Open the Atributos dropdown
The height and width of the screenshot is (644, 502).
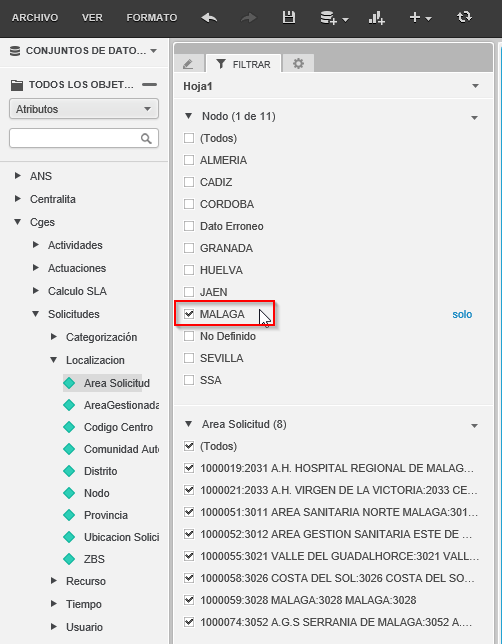[x=84, y=109]
